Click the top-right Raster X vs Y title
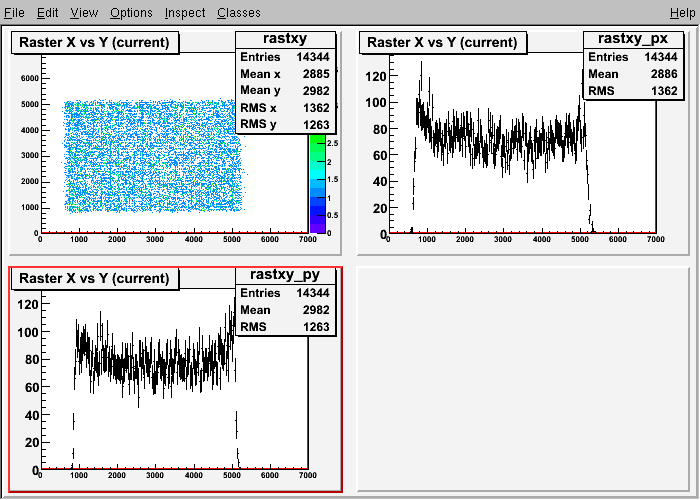Viewport: 700px width, 500px height. point(442,42)
